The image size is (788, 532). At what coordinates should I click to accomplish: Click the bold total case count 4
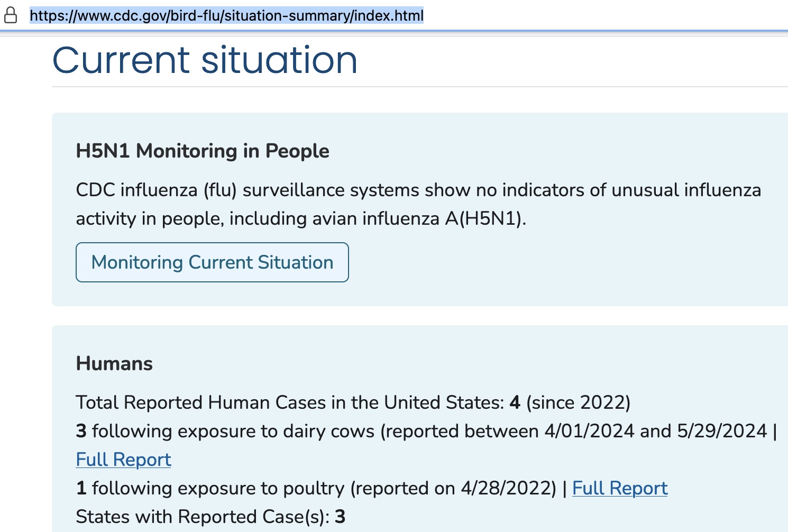pyautogui.click(x=515, y=402)
